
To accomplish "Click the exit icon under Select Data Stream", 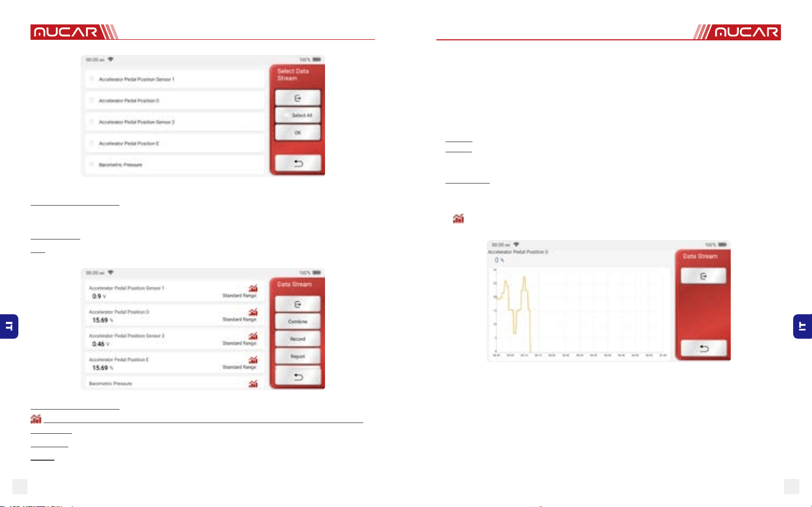I will pyautogui.click(x=298, y=98).
